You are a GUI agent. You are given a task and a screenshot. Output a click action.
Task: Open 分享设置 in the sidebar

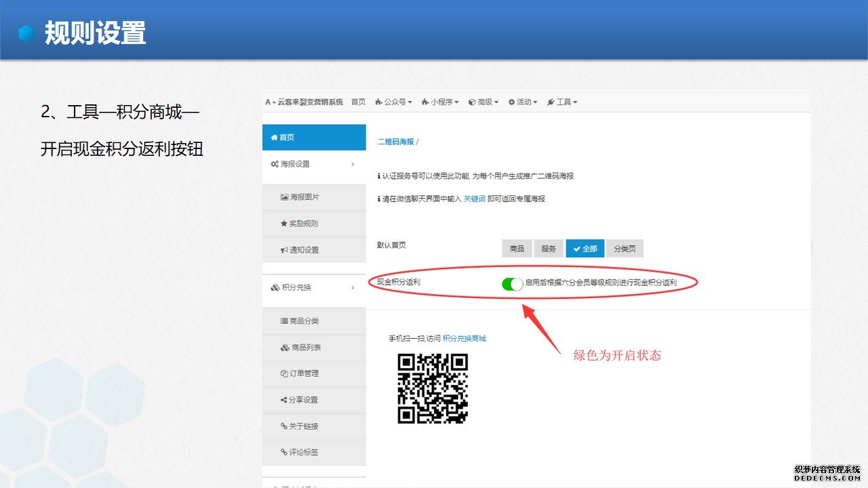pos(314,400)
